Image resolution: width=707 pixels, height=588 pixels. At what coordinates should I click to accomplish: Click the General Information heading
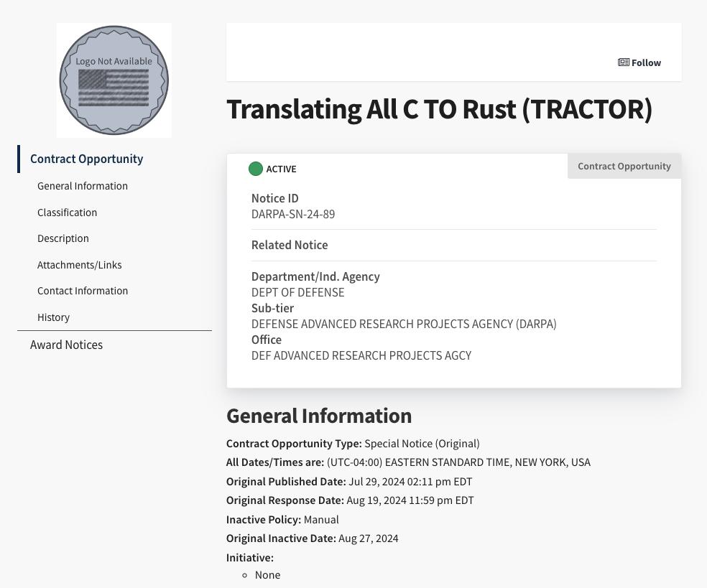pyautogui.click(x=319, y=416)
